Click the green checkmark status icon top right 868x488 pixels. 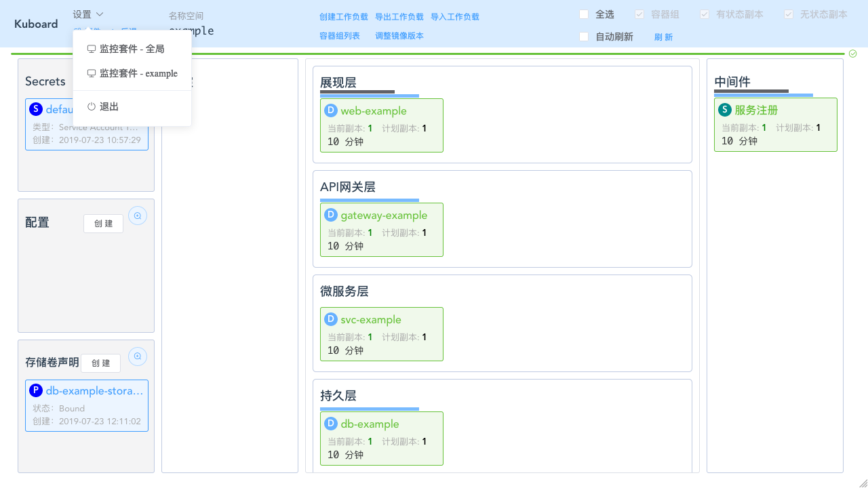pos(853,54)
